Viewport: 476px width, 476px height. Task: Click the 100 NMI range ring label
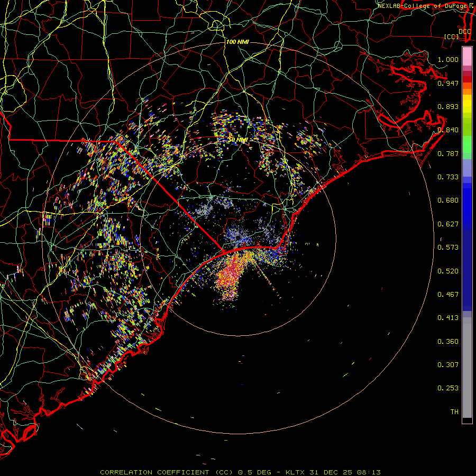pos(237,42)
